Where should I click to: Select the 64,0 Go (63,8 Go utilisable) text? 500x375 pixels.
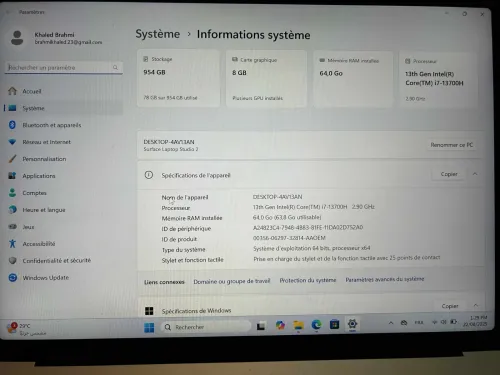(287, 217)
